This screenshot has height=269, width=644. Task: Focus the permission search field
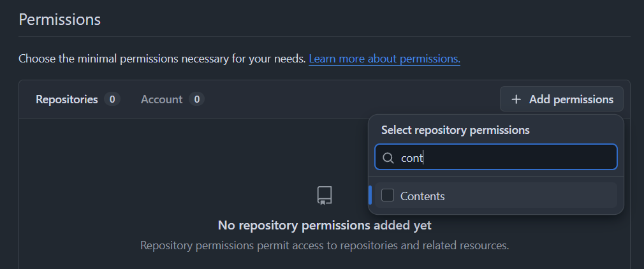click(x=510, y=157)
